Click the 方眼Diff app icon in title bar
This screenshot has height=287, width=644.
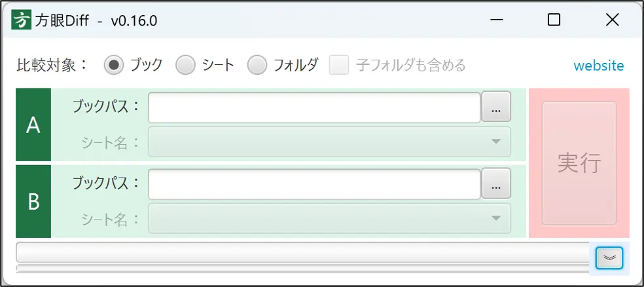click(x=22, y=20)
